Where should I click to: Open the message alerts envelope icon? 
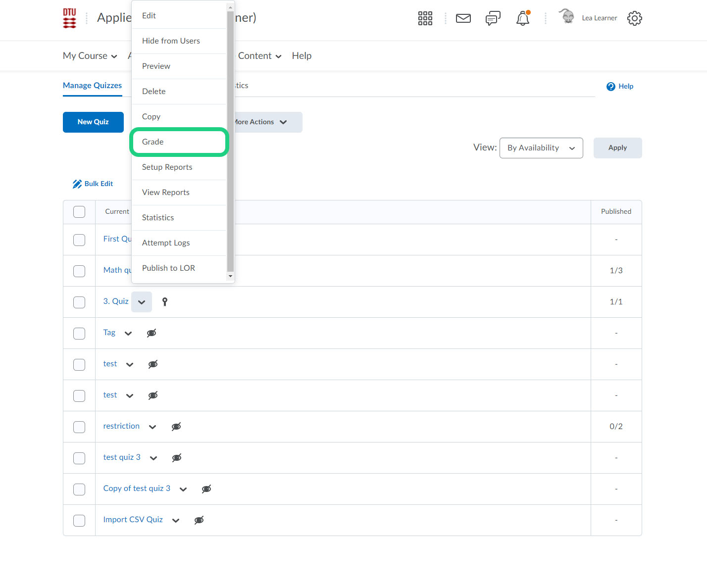[x=463, y=18]
